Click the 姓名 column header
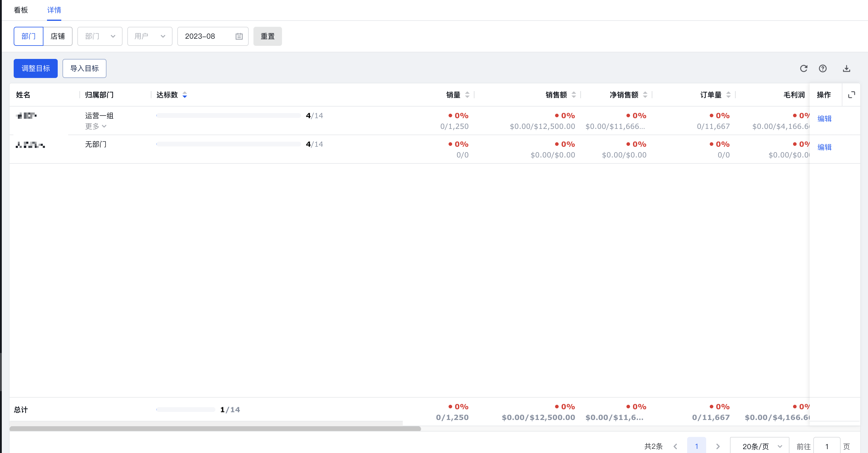This screenshot has height=453, width=868. (23, 95)
